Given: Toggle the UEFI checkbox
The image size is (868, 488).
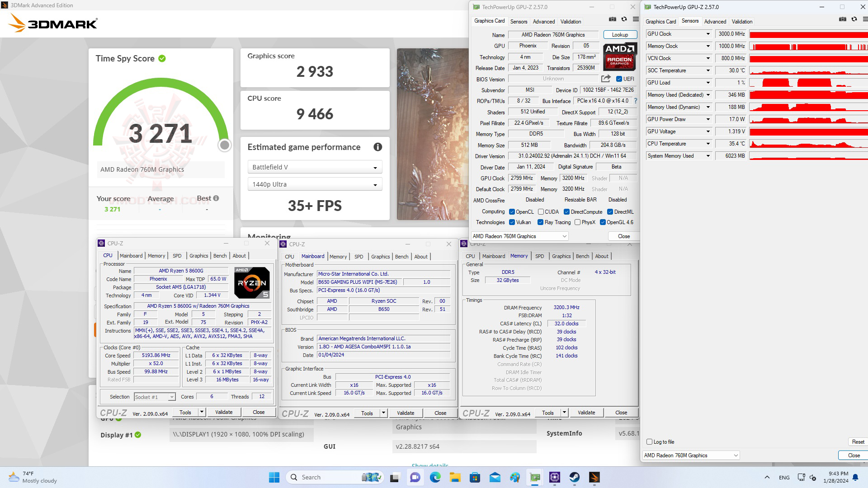Looking at the screenshot, I should point(619,79).
